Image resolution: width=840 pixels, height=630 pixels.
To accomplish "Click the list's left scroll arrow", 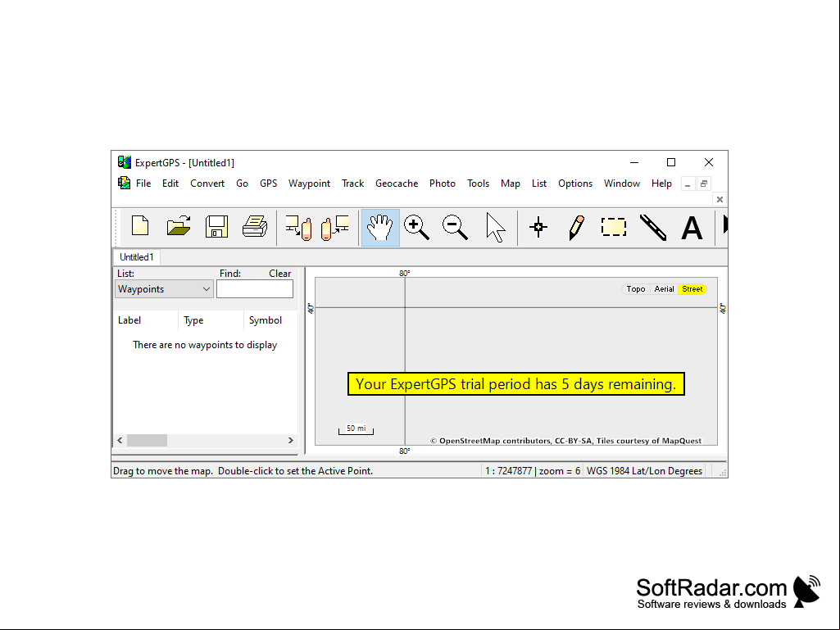I will [120, 441].
